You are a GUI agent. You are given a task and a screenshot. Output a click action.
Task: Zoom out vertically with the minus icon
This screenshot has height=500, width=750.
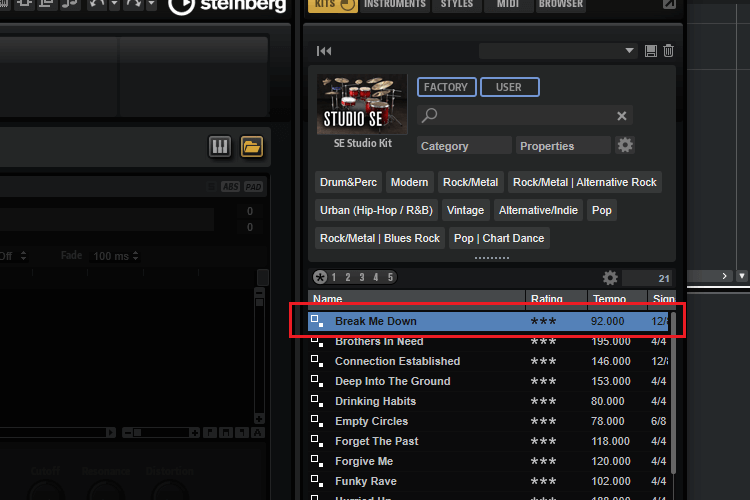[259, 292]
